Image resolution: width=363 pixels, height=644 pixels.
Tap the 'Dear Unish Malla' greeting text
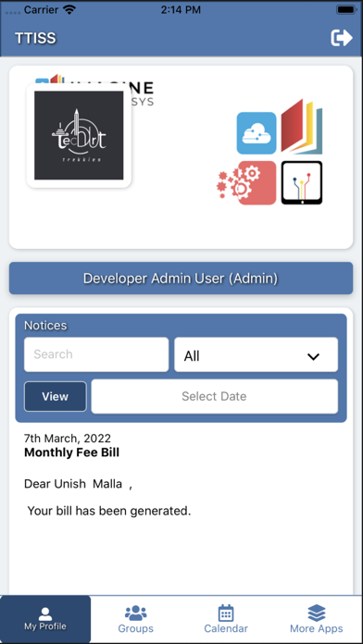coord(78,484)
